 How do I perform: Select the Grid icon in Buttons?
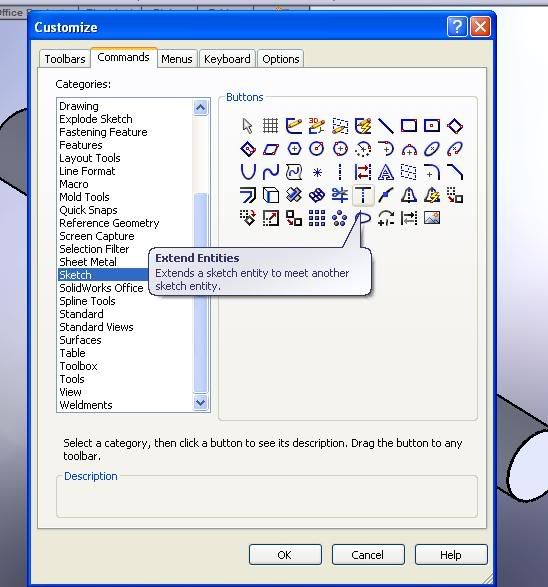[270, 126]
